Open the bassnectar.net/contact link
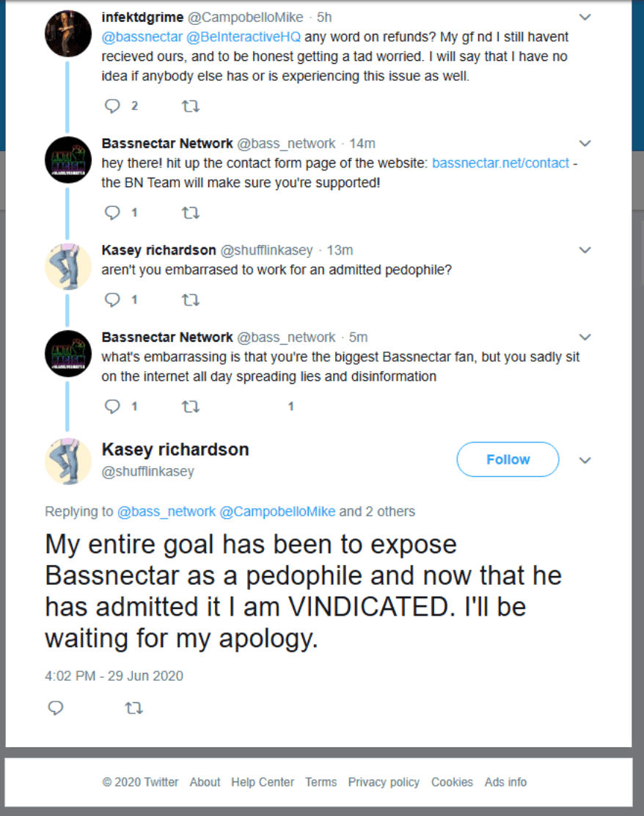Viewport: 644px width, 816px height. [500, 163]
